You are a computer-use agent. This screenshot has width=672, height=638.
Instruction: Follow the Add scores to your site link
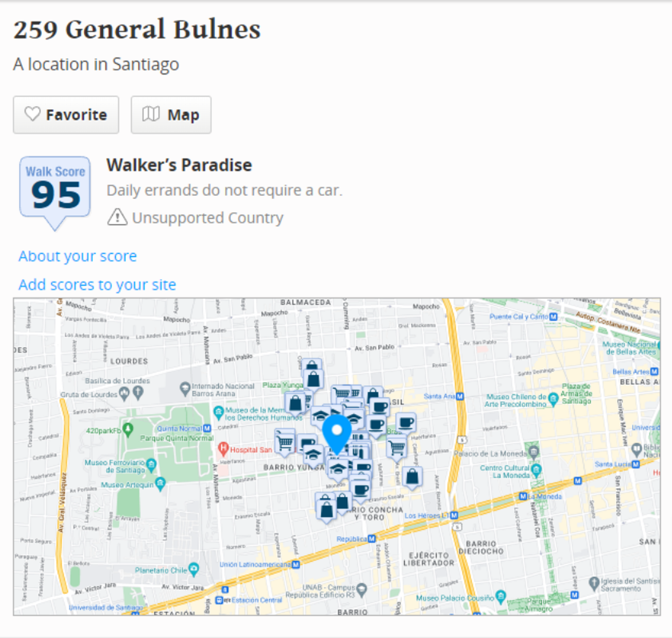(97, 285)
